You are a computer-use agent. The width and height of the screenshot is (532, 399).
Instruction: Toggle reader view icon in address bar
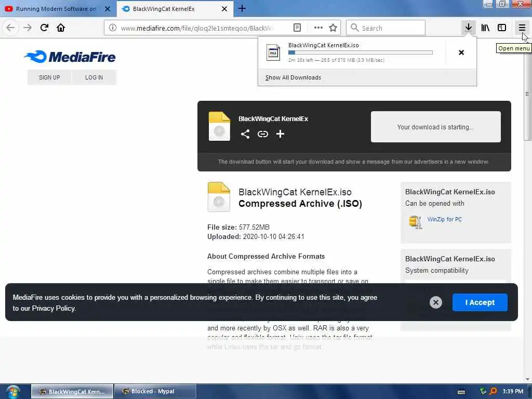297,28
